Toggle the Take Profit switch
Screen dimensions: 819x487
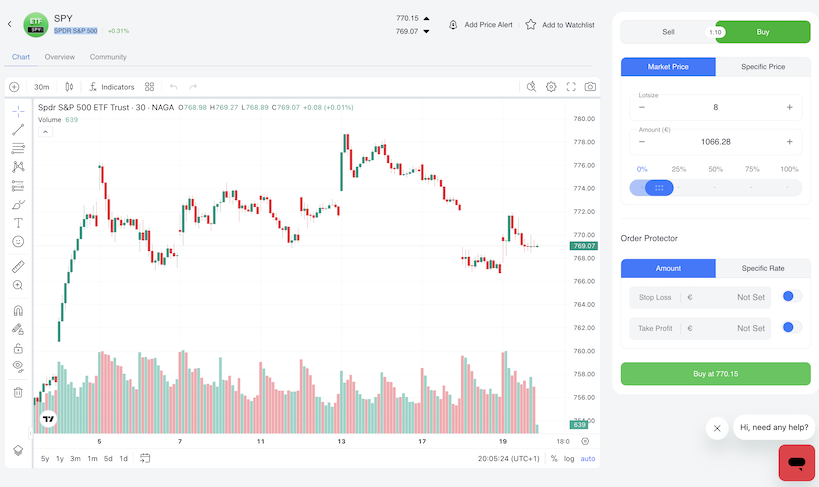click(791, 328)
